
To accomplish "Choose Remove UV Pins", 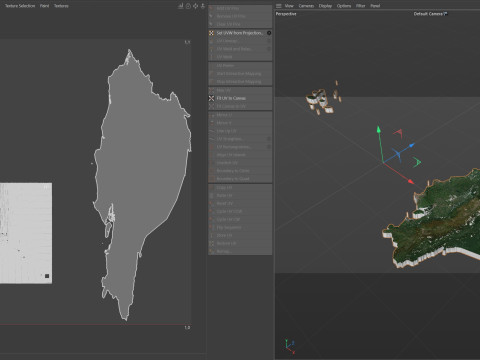I will [x=240, y=16].
